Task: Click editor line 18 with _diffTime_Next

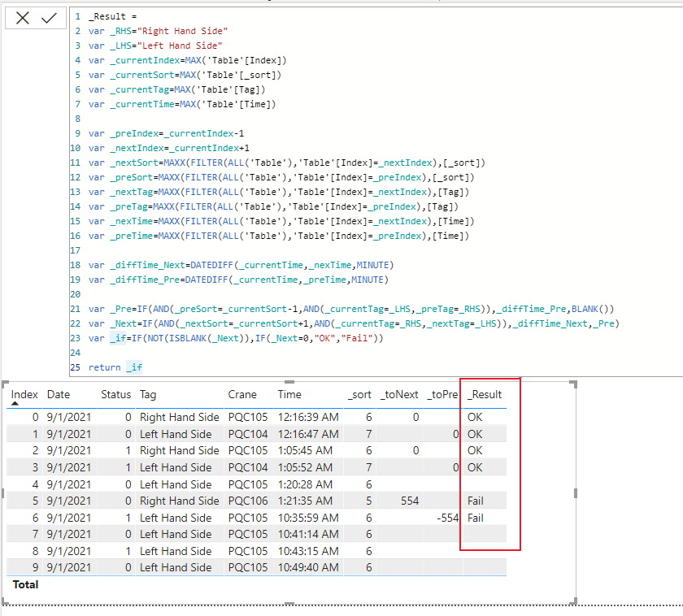Action: click(241, 265)
